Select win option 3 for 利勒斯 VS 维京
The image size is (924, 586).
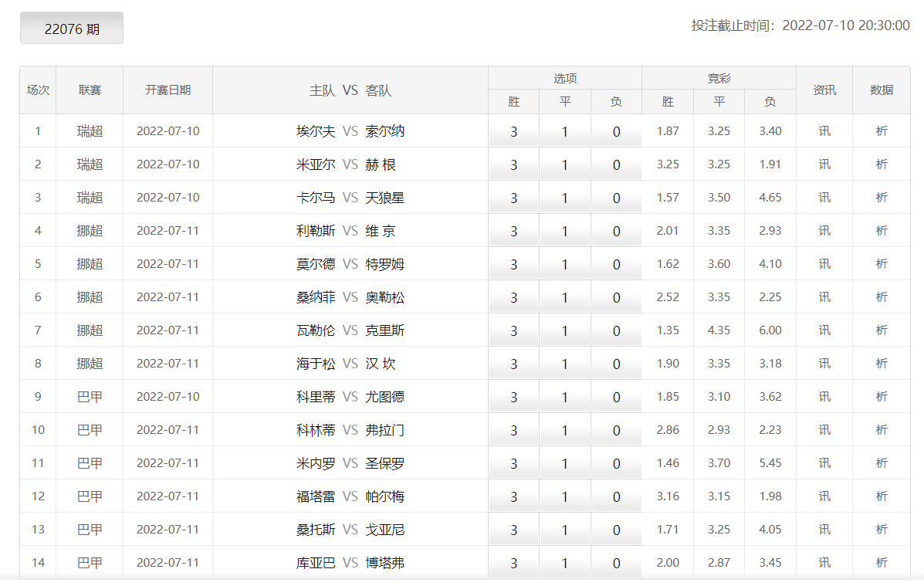click(513, 231)
